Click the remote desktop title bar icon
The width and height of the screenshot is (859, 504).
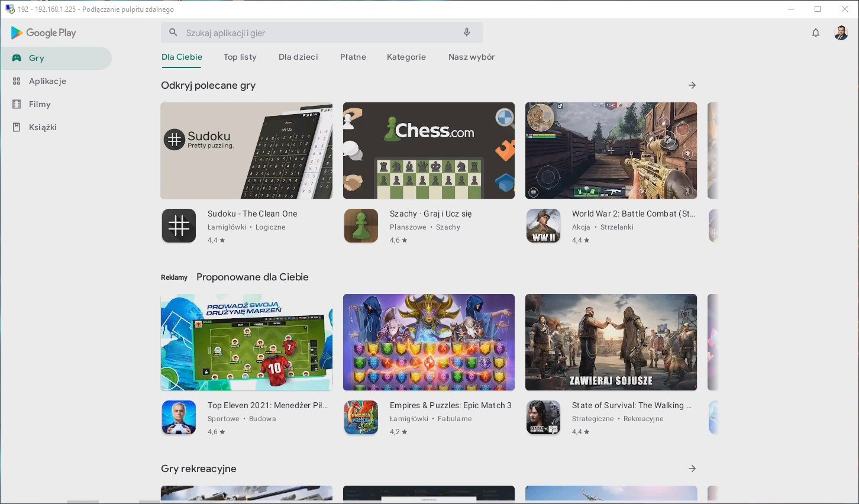point(9,9)
